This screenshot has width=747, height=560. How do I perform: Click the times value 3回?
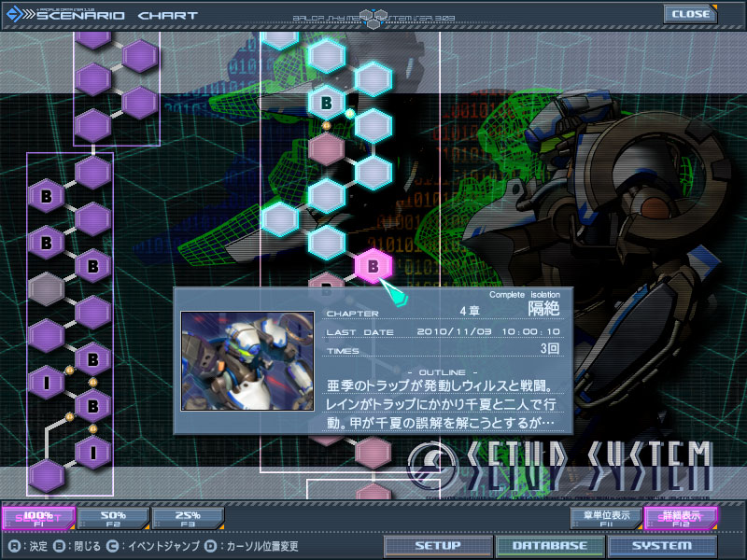[550, 348]
